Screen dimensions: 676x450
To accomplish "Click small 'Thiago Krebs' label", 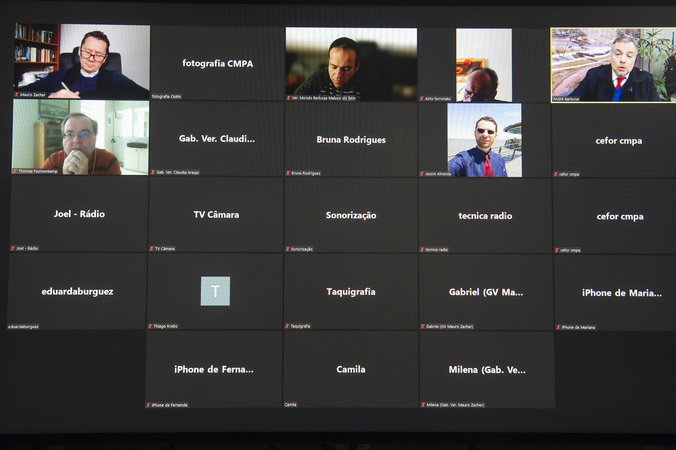I will (166, 326).
